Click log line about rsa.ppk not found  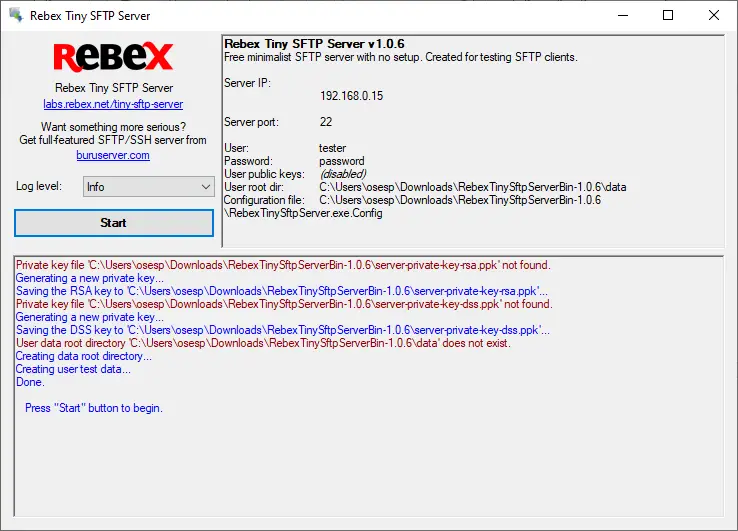click(x=283, y=265)
